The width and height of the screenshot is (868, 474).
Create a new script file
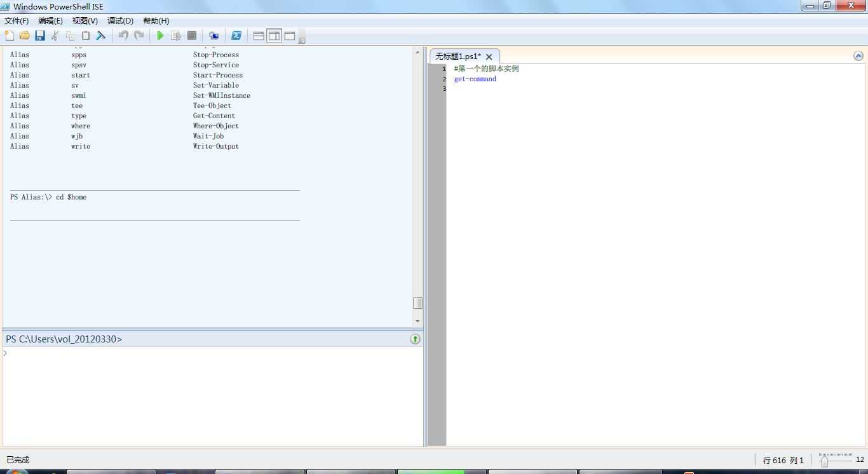pyautogui.click(x=9, y=36)
